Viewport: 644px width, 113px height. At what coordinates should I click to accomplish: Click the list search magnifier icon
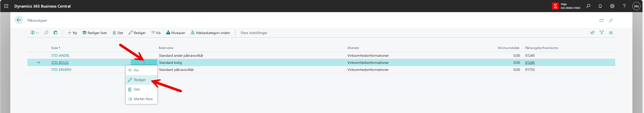click(46, 33)
